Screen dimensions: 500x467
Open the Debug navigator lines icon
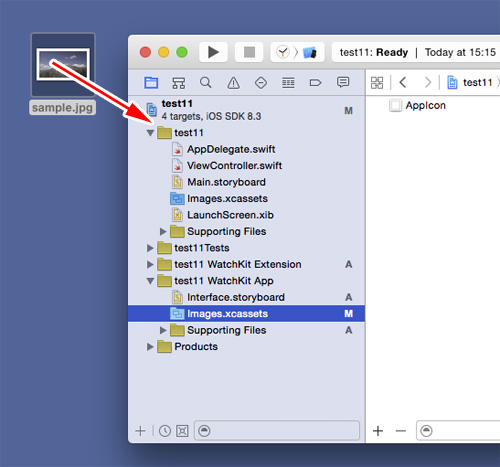pyautogui.click(x=288, y=83)
